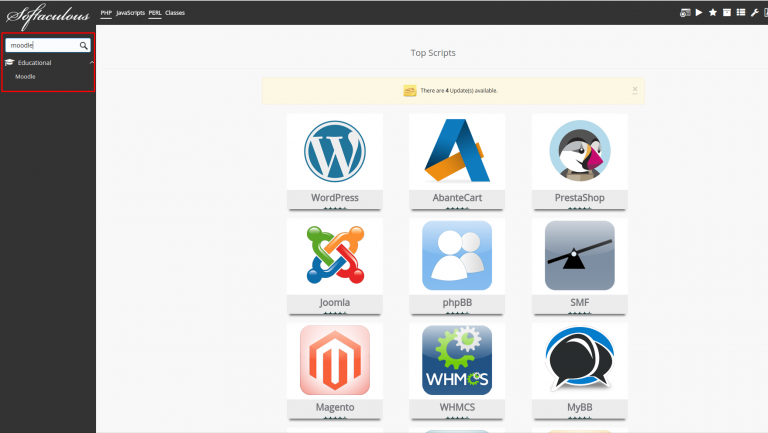Click the WordPress name label
Screen dimensions: 768x433
tap(335, 197)
